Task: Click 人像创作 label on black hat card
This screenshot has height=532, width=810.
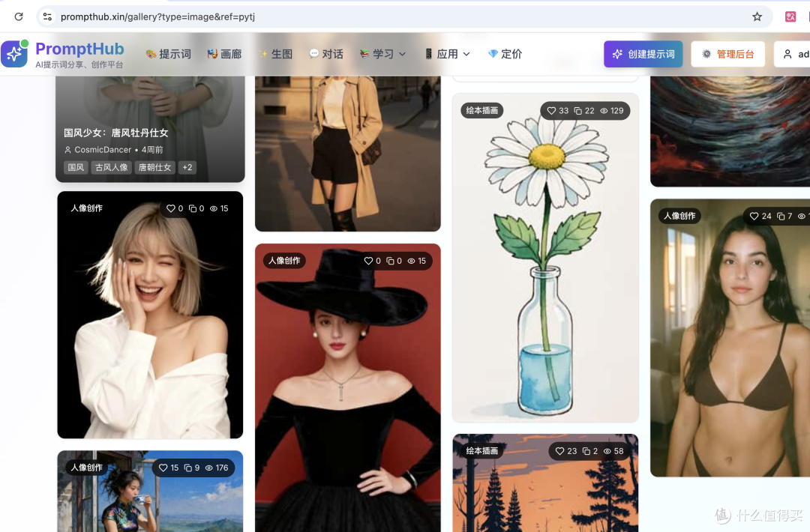Action: tap(284, 261)
